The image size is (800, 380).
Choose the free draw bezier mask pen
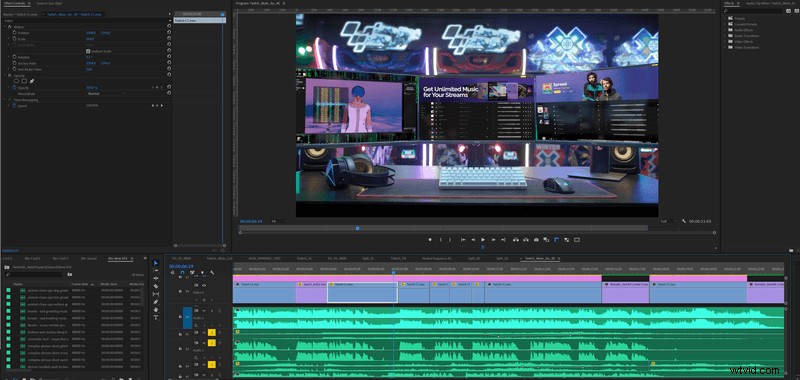click(32, 81)
